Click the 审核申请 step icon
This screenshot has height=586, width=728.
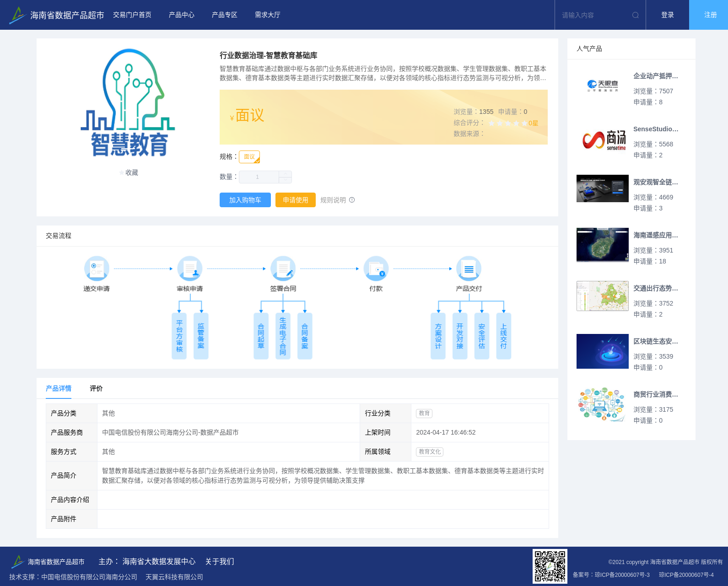click(x=190, y=269)
